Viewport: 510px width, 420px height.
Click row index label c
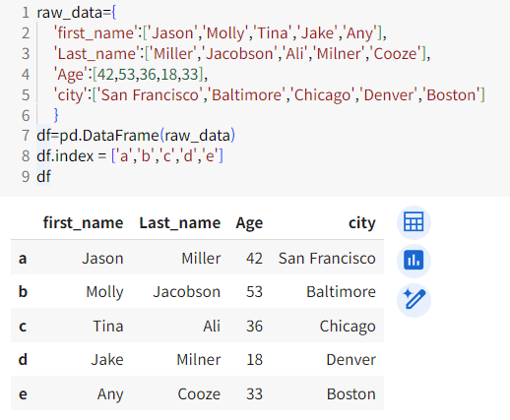[x=23, y=327]
